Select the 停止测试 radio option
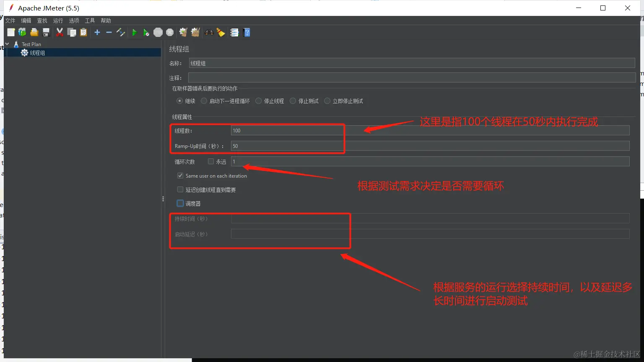Screen dimensions: 644x362 (x=293, y=101)
